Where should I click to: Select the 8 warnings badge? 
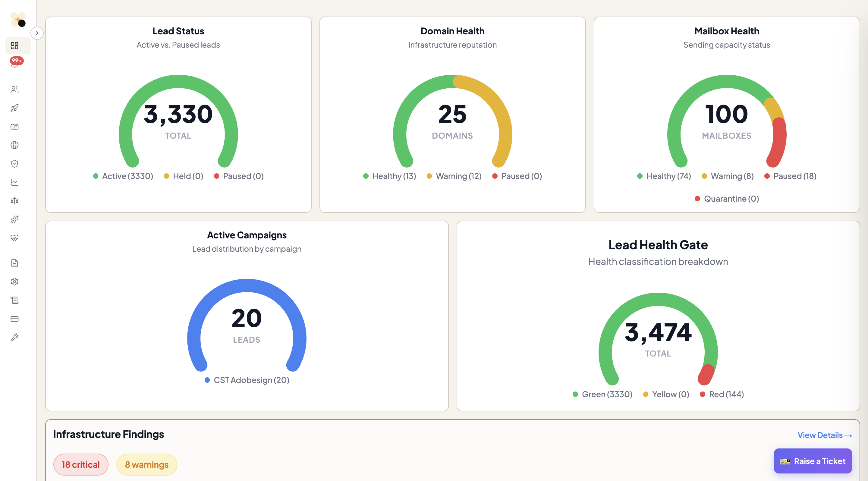146,464
